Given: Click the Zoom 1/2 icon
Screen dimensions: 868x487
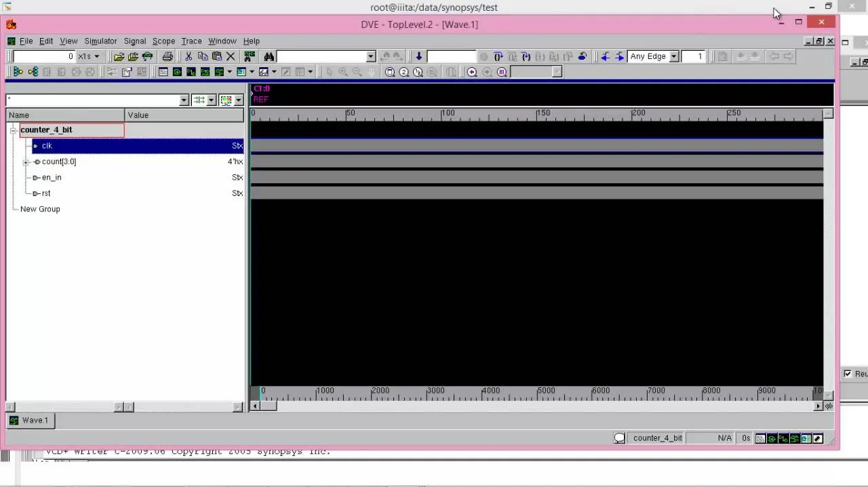Looking at the screenshot, I should (x=418, y=72).
